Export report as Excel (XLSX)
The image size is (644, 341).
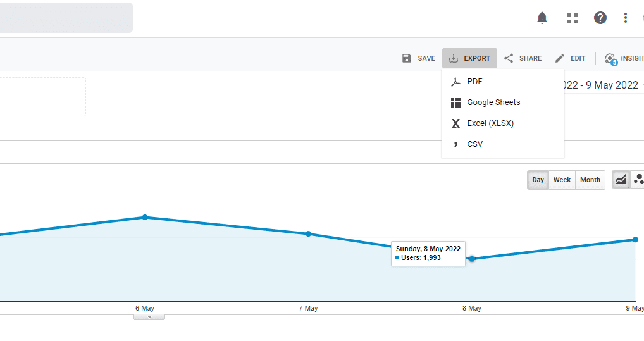[490, 123]
